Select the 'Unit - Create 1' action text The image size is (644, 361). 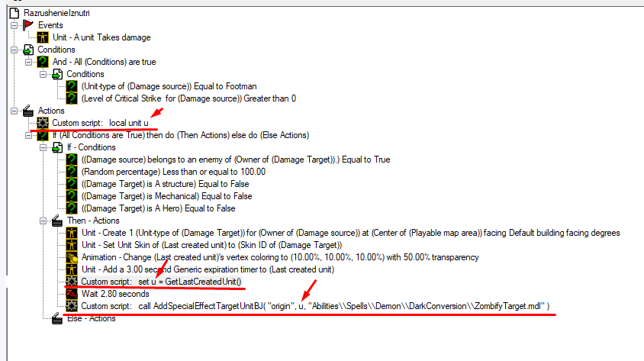coord(351,233)
